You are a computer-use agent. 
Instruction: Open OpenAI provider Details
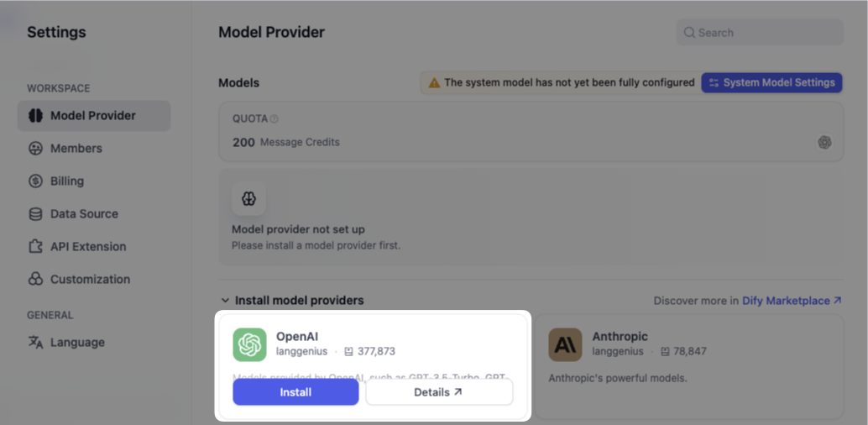[438, 392]
